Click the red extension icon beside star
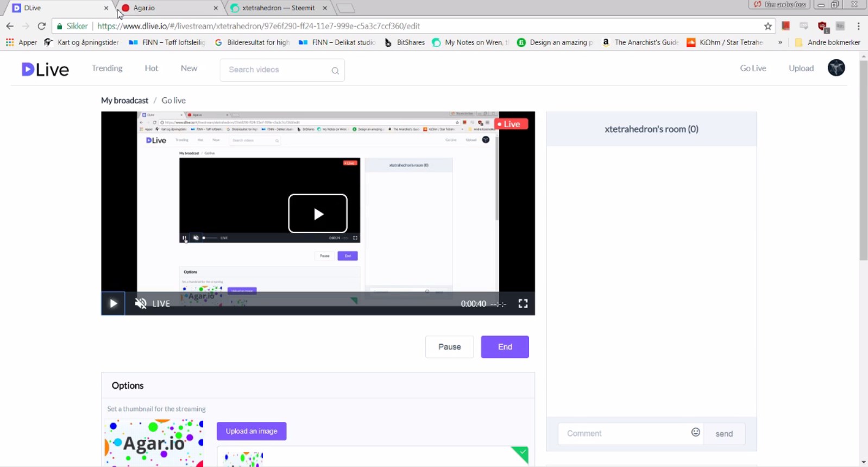This screenshot has height=467, width=868. pos(785,26)
